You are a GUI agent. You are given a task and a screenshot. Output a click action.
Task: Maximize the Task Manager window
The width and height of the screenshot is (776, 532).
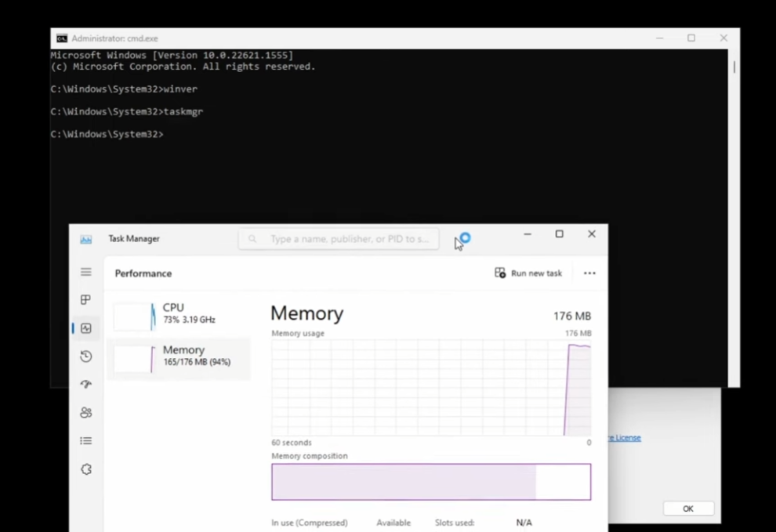click(x=559, y=234)
